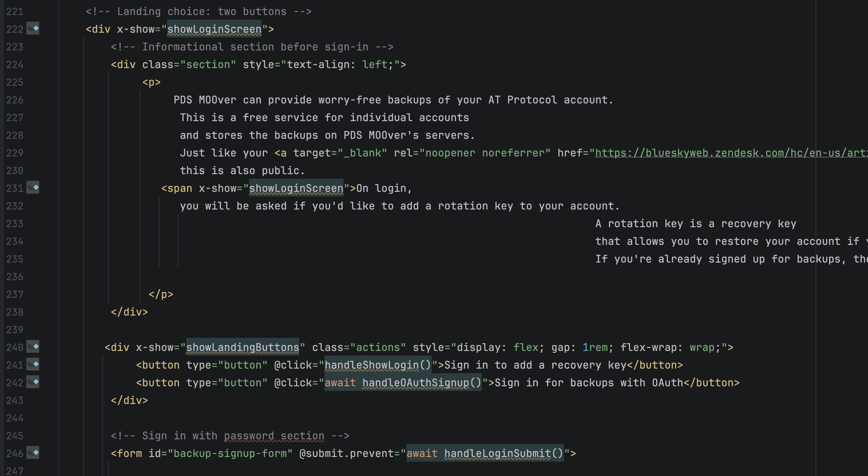Click the gutter icon on line 246
Image resolution: width=868 pixels, height=476 pixels.
coord(33,452)
